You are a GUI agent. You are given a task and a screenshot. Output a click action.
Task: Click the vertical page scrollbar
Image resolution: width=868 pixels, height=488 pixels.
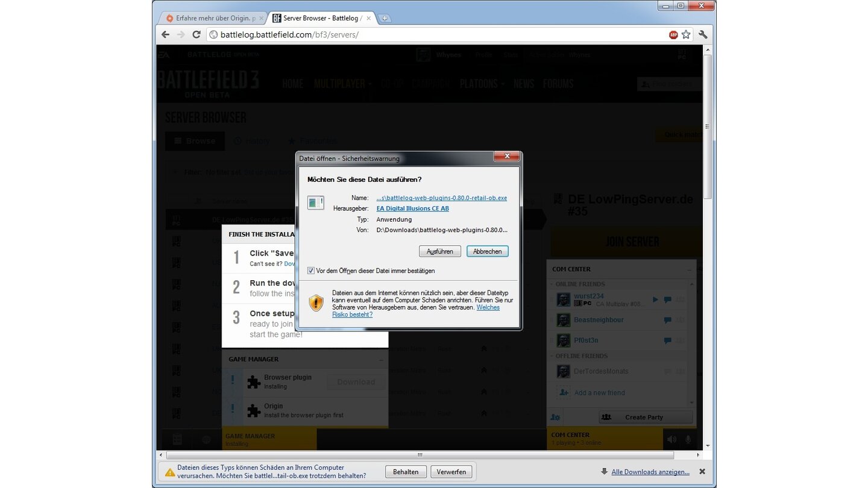pyautogui.click(x=708, y=127)
